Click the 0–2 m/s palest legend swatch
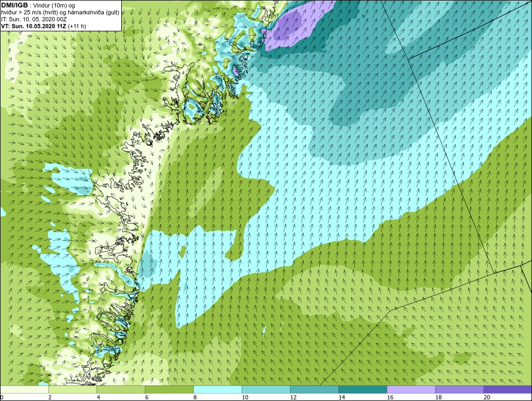 [x=24, y=389]
